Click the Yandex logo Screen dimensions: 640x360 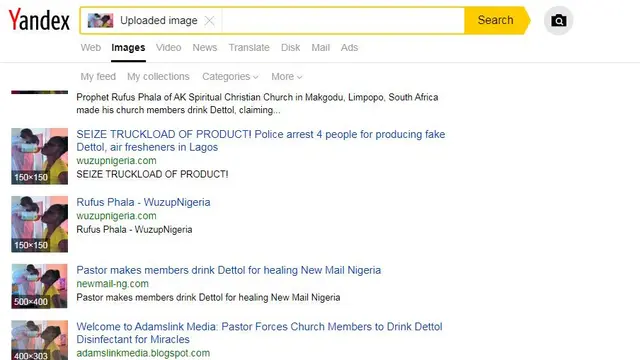tap(39, 20)
